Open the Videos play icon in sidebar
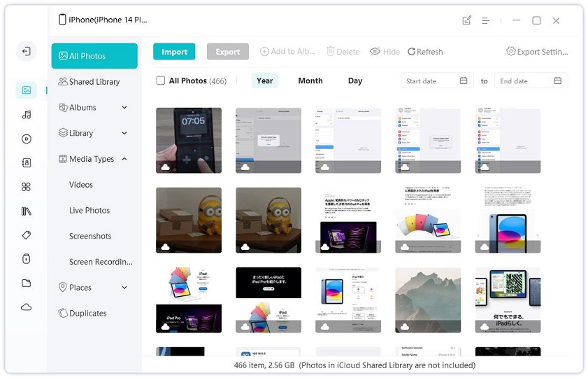 (27, 139)
